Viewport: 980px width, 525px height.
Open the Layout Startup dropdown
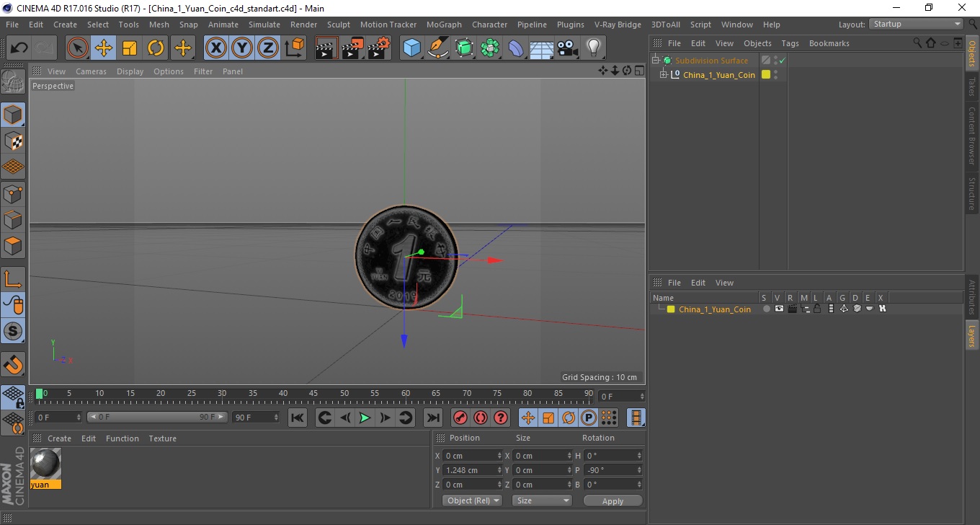917,25
